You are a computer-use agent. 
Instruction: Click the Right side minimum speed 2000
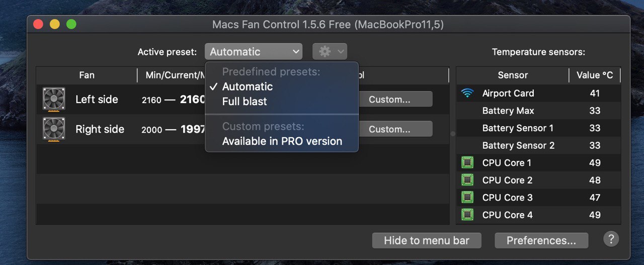(x=151, y=130)
